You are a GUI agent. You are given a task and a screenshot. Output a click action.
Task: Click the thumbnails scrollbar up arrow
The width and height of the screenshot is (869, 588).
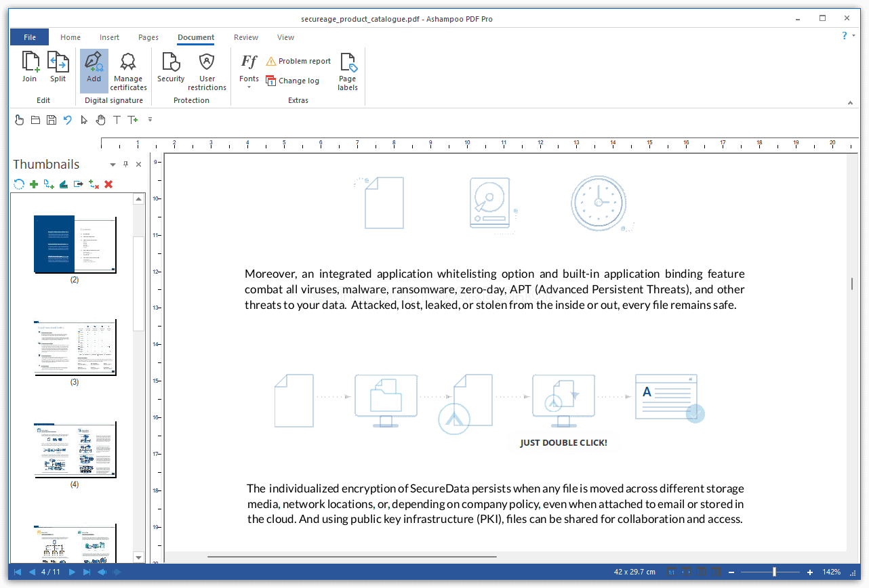(139, 199)
